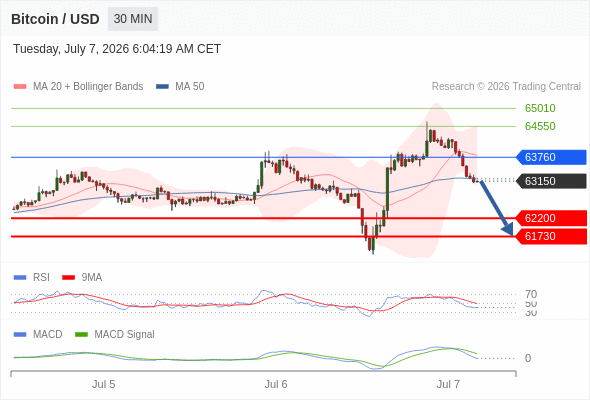Click the Bitcoin / USD title
590x400 pixels.
click(x=55, y=19)
